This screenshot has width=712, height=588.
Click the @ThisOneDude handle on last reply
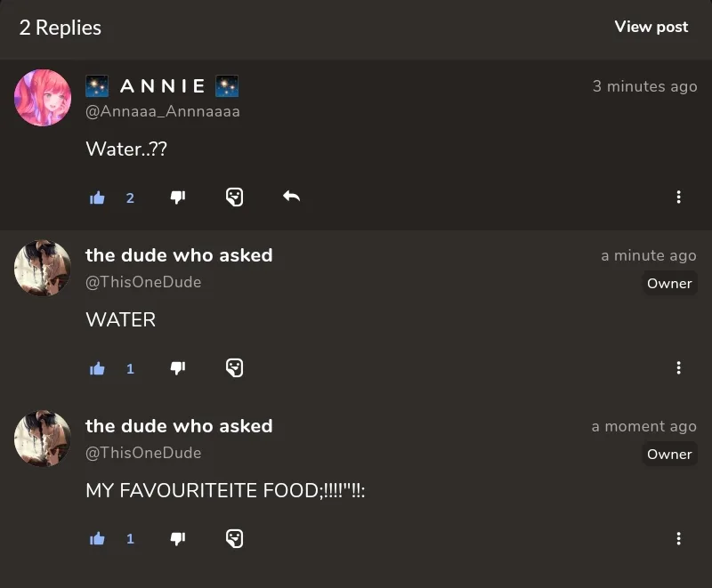(x=143, y=453)
